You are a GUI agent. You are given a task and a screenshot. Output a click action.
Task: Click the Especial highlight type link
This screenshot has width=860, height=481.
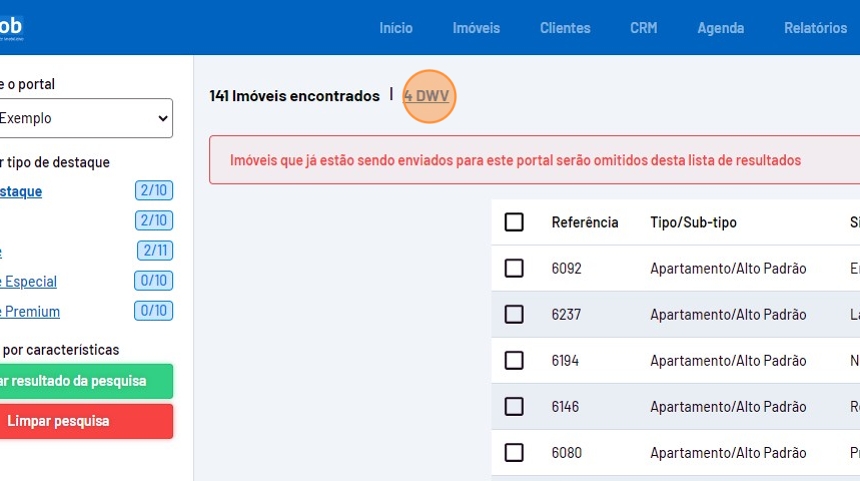tap(30, 281)
